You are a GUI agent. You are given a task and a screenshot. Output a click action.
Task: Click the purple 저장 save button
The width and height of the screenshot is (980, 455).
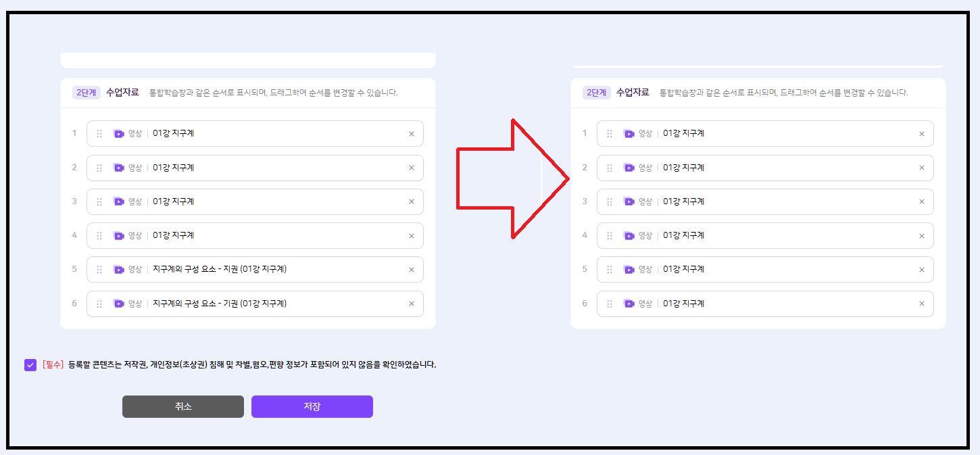click(x=312, y=406)
